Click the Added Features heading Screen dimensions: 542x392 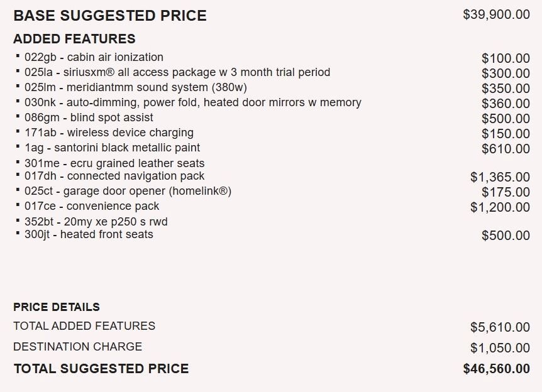coord(74,39)
